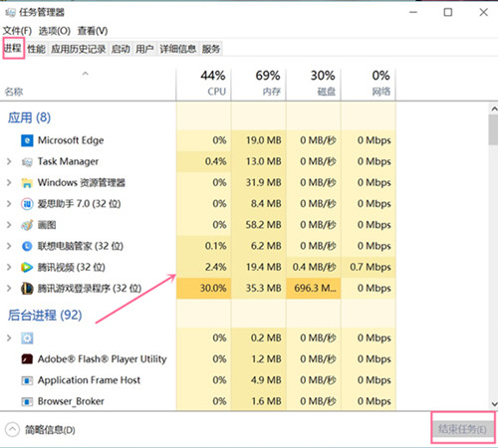Screen dimensions: 498x448
Task: Click the 画图 paint icon
Action: click(x=27, y=225)
